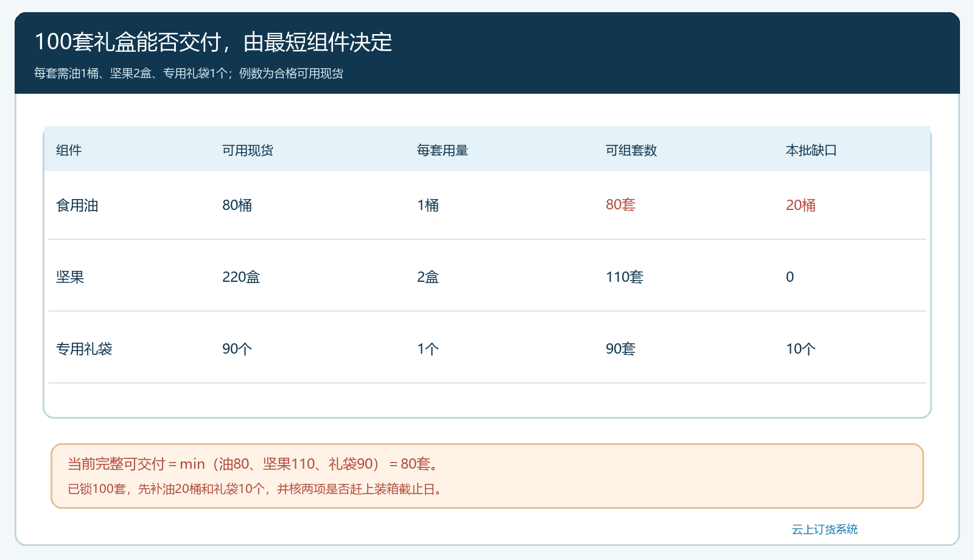
Task: Select the 食用油 row name
Action: click(x=77, y=205)
